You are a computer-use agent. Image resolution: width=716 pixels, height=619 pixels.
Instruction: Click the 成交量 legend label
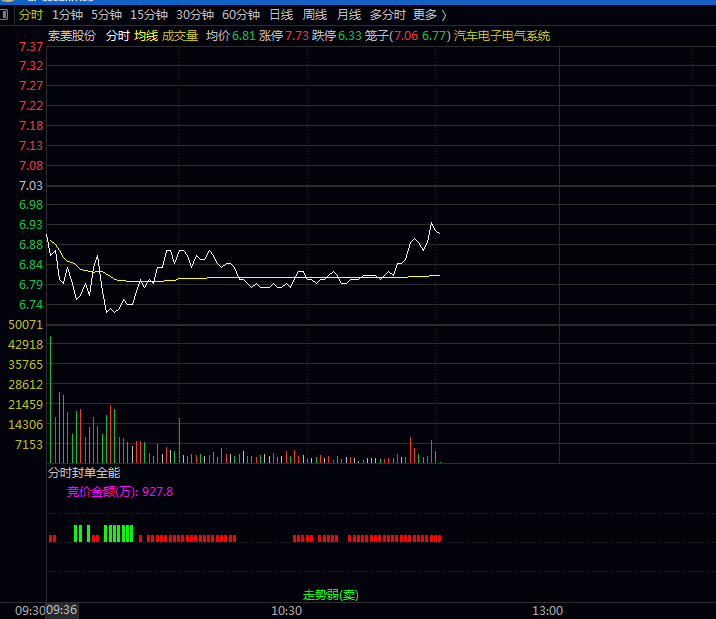pyautogui.click(x=180, y=36)
